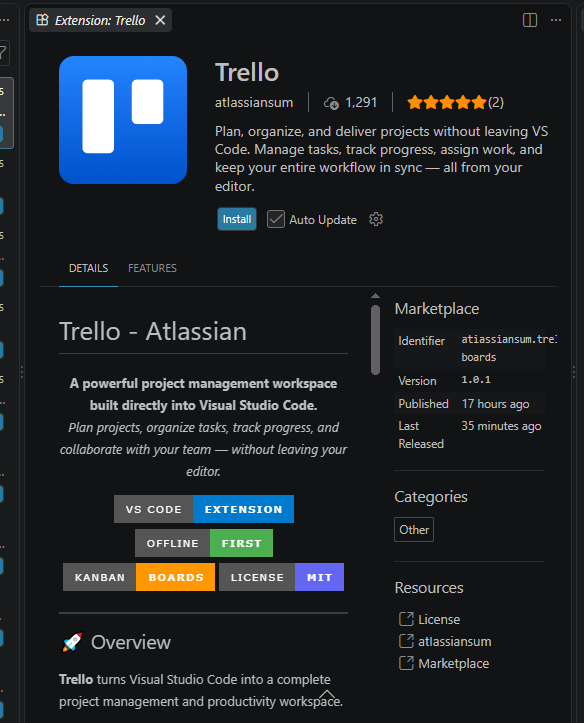Install the Trello extension
584x723 pixels.
tap(237, 219)
